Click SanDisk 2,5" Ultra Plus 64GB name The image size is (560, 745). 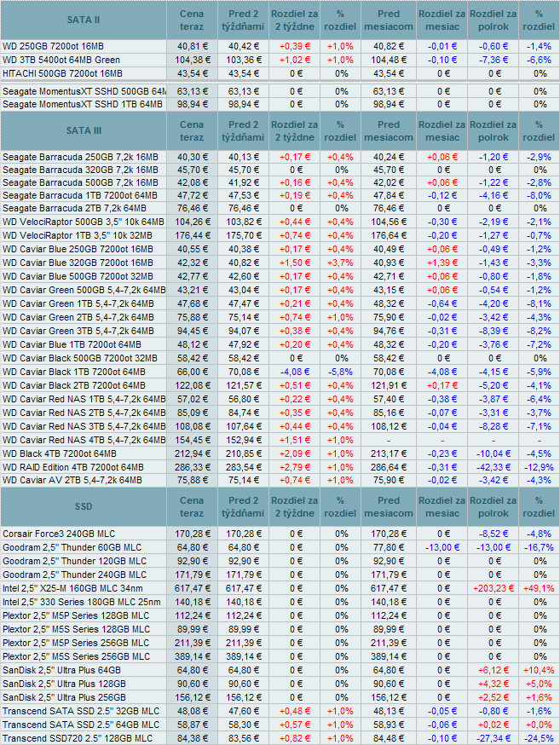point(61,670)
